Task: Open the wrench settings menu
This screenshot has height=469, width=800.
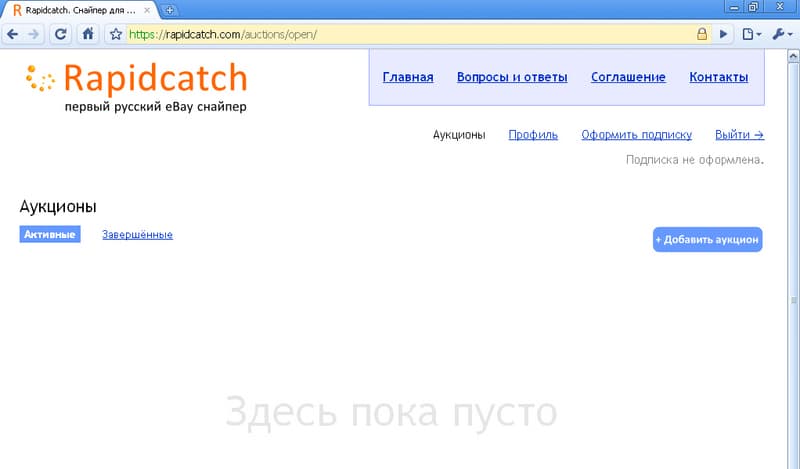Action: [782, 34]
